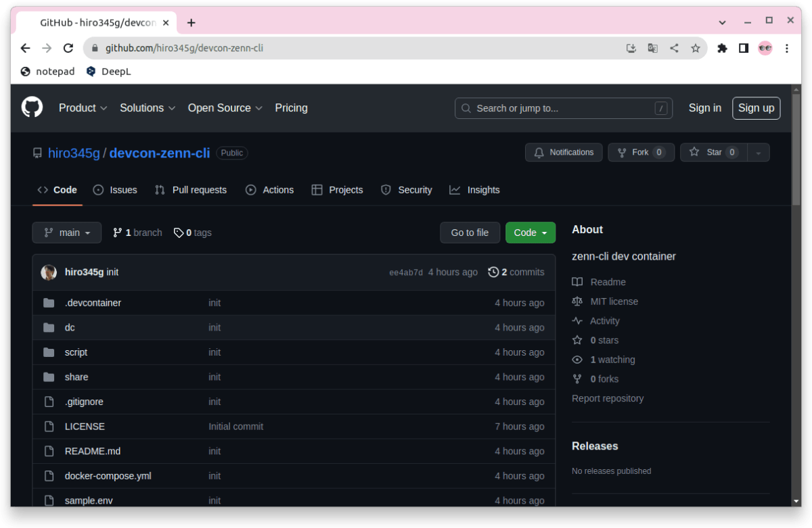Open the Activity link in About

(x=595, y=321)
